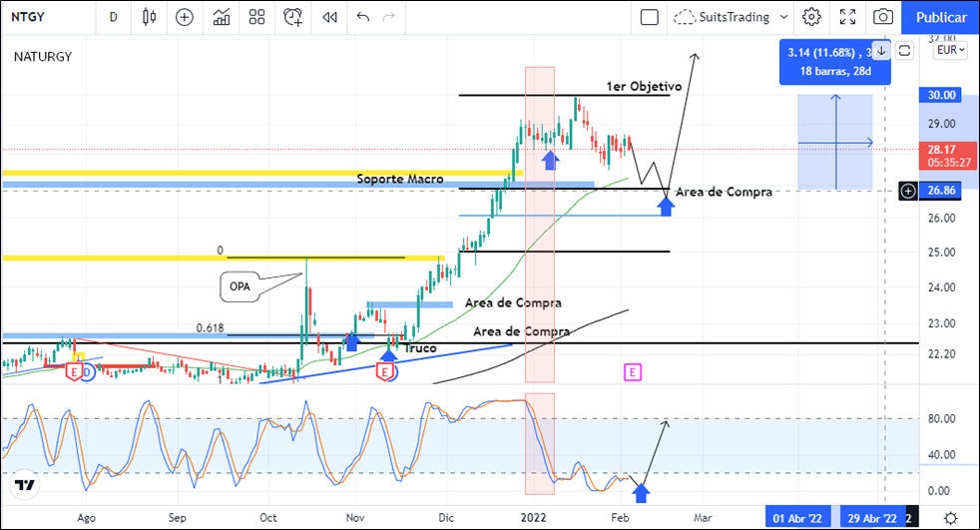Toggle the auto-fit scale icon beside EUR
This screenshot has width=980, height=530.
[x=905, y=50]
